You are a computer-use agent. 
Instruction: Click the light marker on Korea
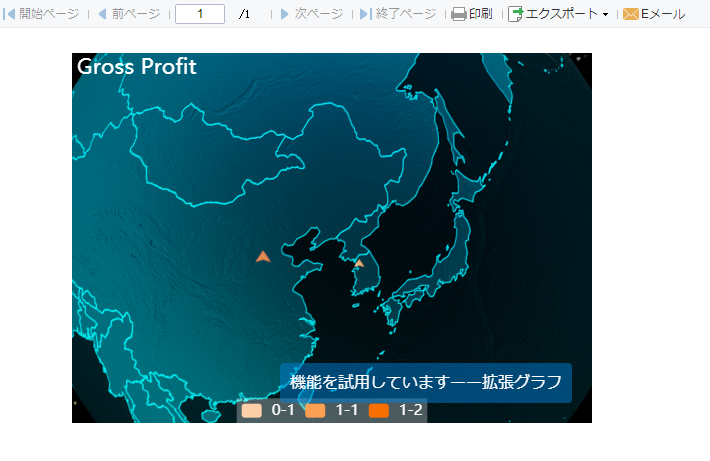point(359,263)
